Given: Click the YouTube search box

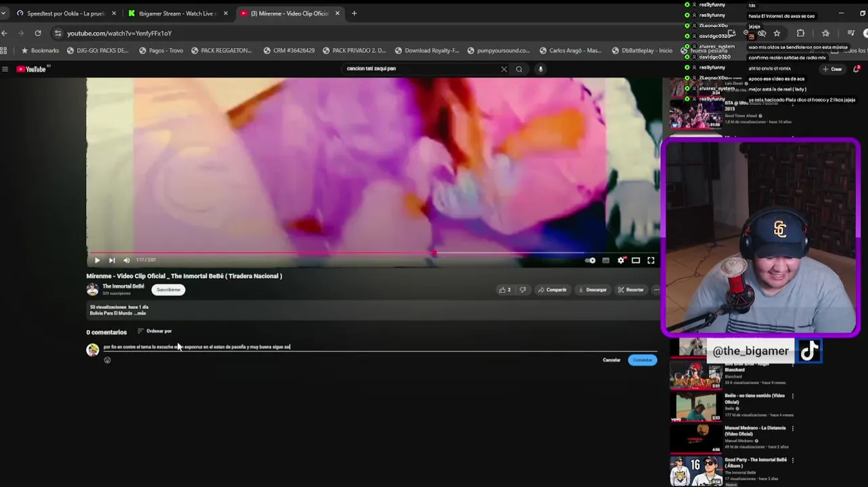Looking at the screenshot, I should pos(419,68).
